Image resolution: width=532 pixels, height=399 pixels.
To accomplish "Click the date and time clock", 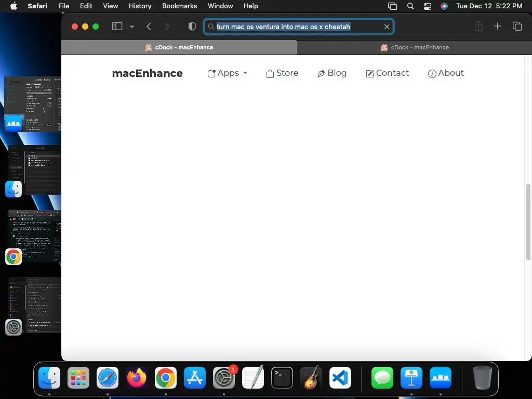I will click(489, 6).
